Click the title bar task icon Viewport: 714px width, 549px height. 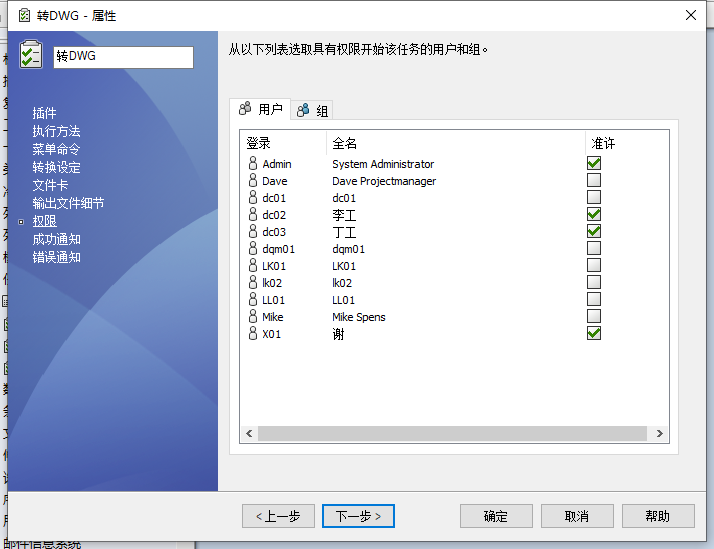24,15
